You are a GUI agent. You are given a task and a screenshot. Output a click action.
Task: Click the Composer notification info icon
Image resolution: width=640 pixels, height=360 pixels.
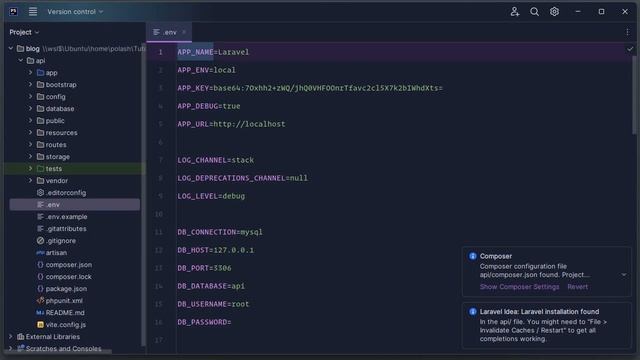pos(473,256)
